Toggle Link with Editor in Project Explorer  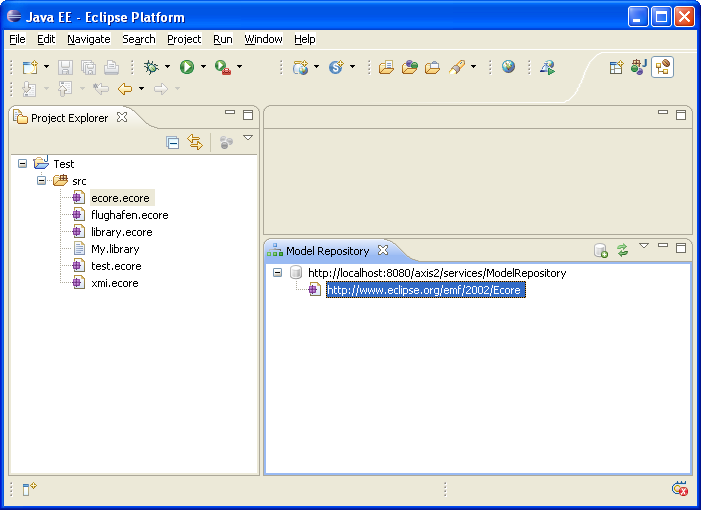click(195, 142)
